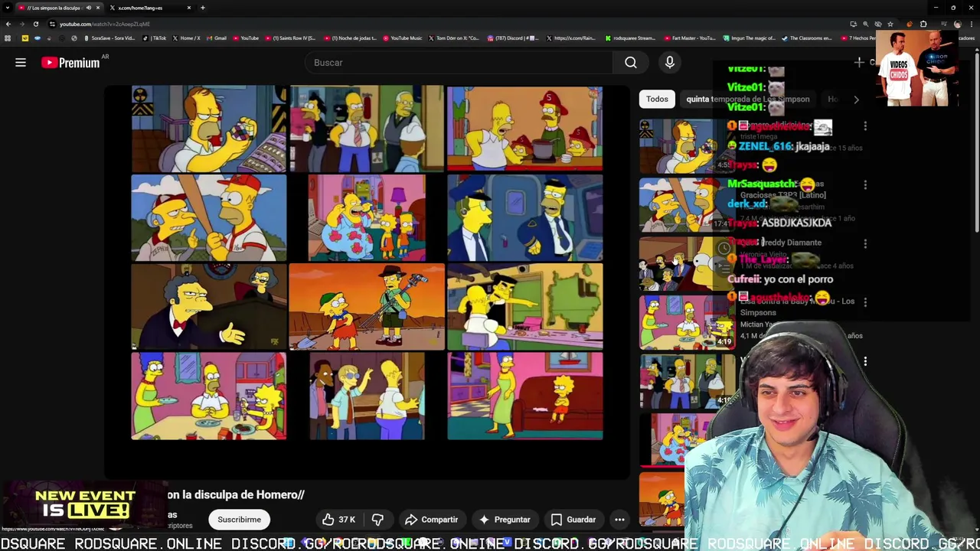Open recommended thumbnail Homer holding Rubik cube 4:55
This screenshot has height=551, width=980.
pos(686,146)
